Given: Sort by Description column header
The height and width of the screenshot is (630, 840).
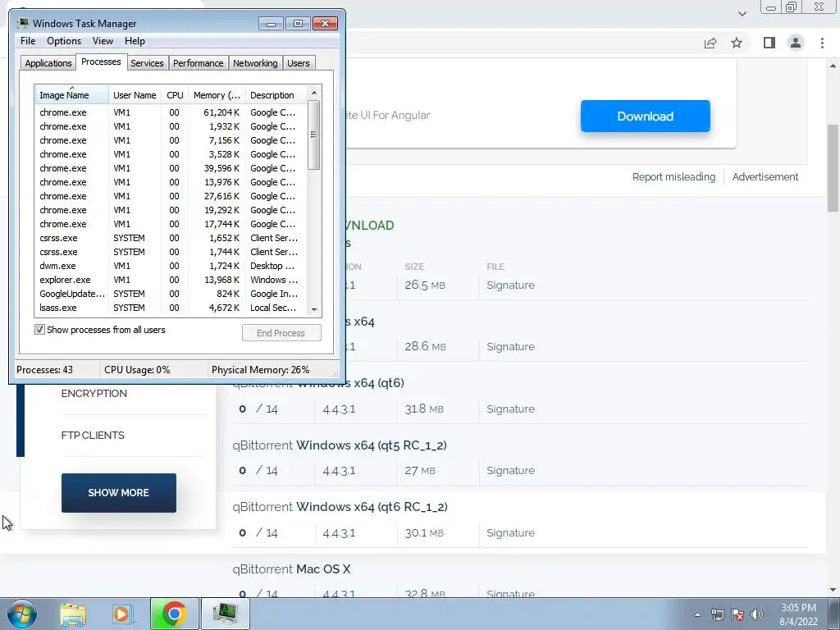Looking at the screenshot, I should [x=276, y=95].
